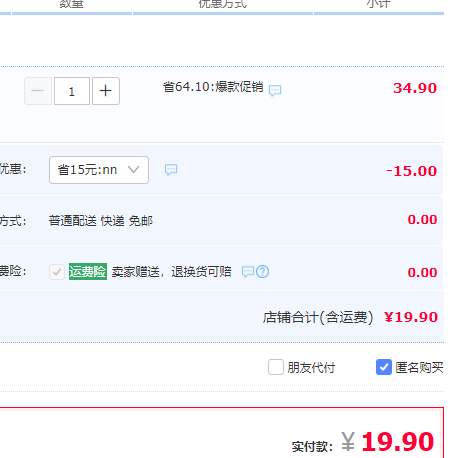451x458 pixels.
Task: Click the 普通配送 快递 免邮 delivery text
Action: point(101,221)
